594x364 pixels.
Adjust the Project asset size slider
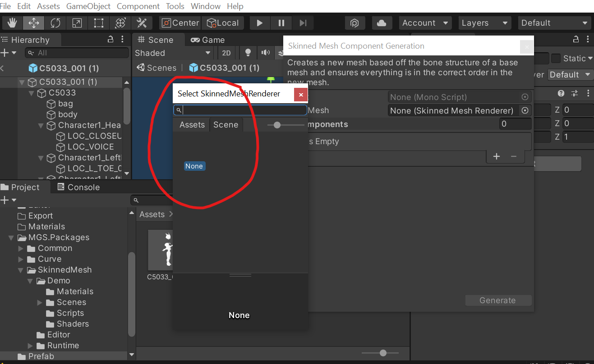383,353
